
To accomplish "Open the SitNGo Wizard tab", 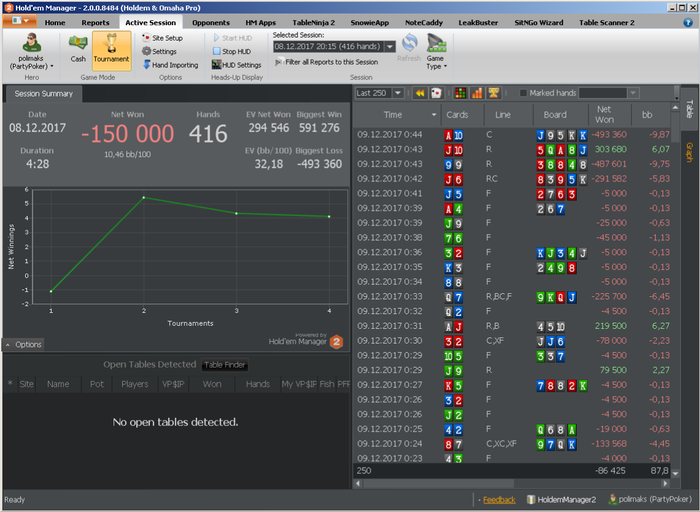I will (x=538, y=22).
